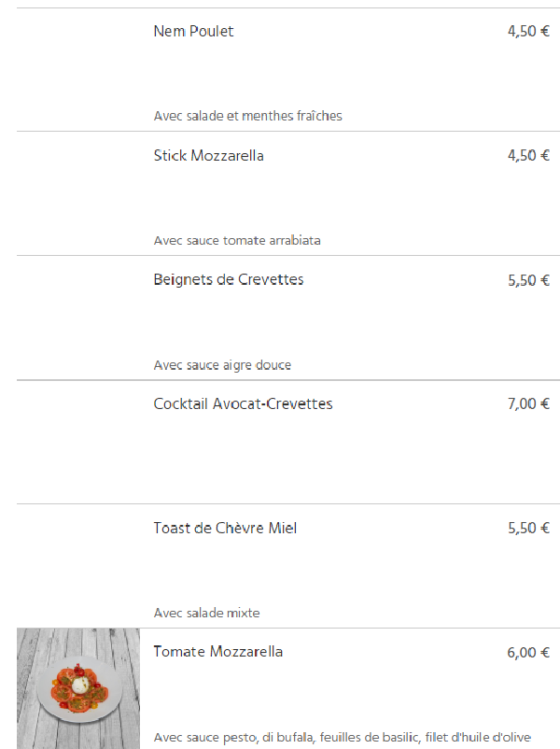Click the 'Avec salade mixte' description
The height and width of the screenshot is (749, 560).
tap(206, 613)
